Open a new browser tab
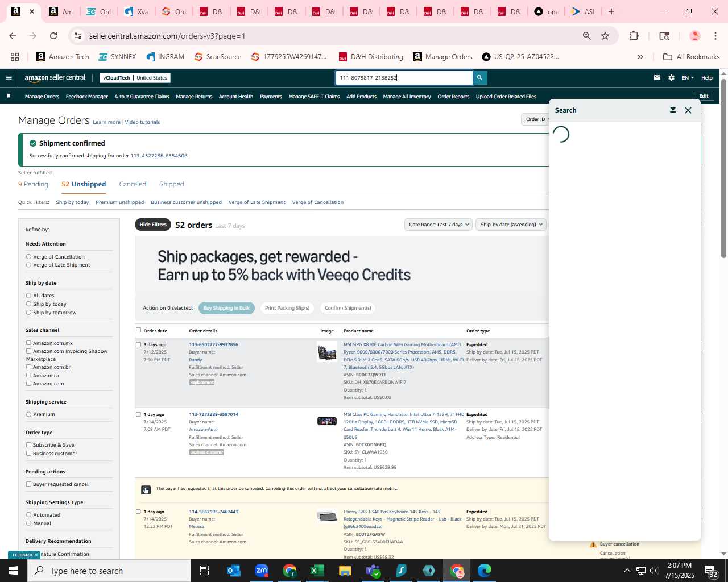The height and width of the screenshot is (582, 728). click(611, 11)
